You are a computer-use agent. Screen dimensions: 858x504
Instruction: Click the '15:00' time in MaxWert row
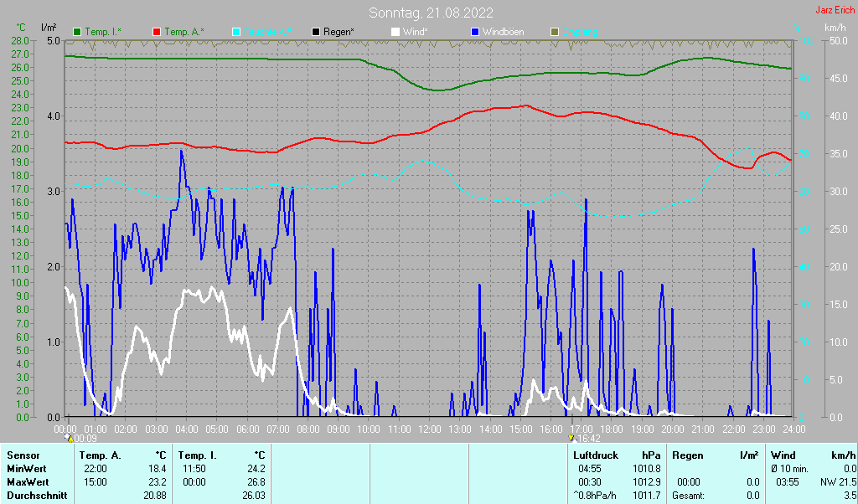tap(96, 482)
